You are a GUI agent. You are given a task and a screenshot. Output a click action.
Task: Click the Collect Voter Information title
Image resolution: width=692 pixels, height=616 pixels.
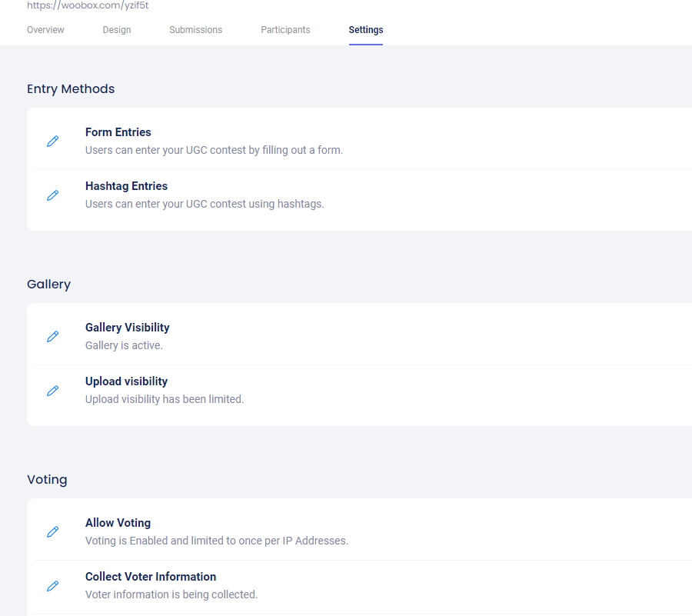[151, 577]
